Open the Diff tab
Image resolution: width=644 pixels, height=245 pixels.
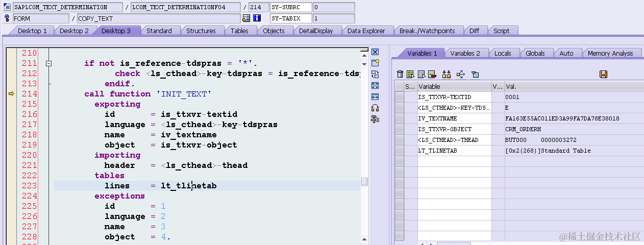click(x=475, y=31)
